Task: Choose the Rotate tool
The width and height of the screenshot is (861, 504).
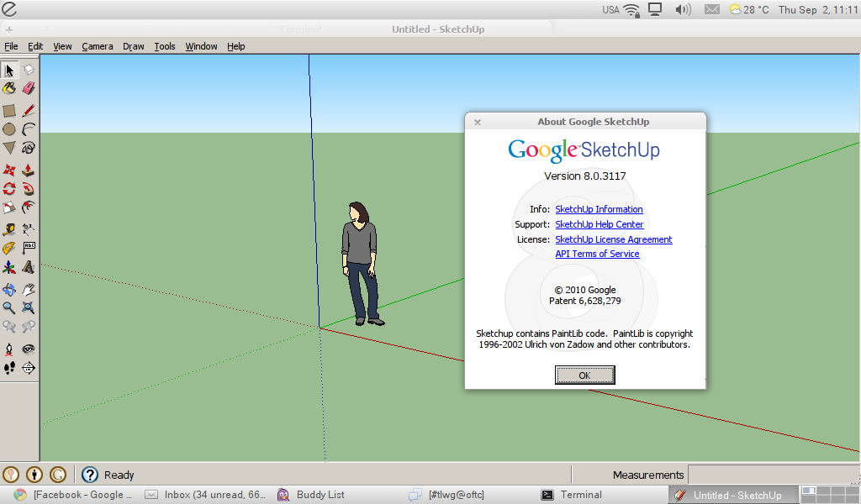Action: pyautogui.click(x=9, y=189)
